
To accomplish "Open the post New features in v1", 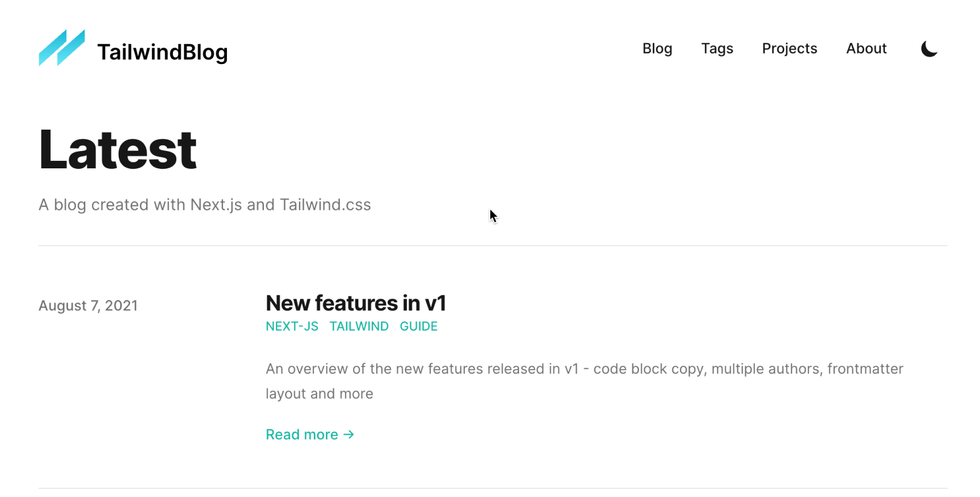I will 356,303.
